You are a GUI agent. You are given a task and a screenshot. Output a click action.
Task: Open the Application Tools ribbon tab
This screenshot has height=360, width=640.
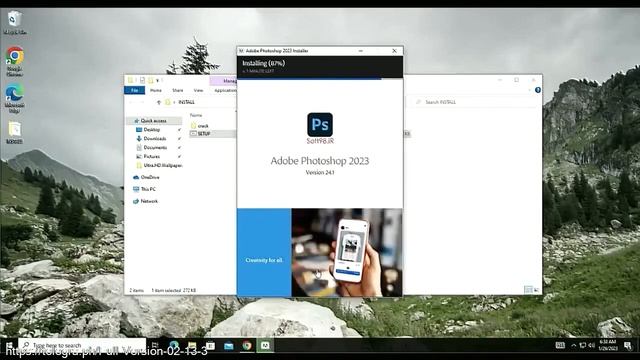tap(225, 90)
